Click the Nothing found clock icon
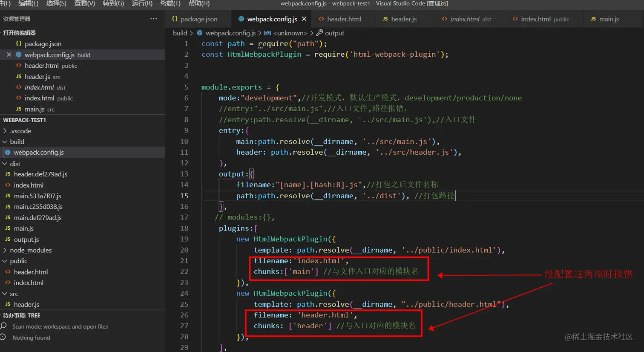This screenshot has height=352, width=644. tap(3, 337)
